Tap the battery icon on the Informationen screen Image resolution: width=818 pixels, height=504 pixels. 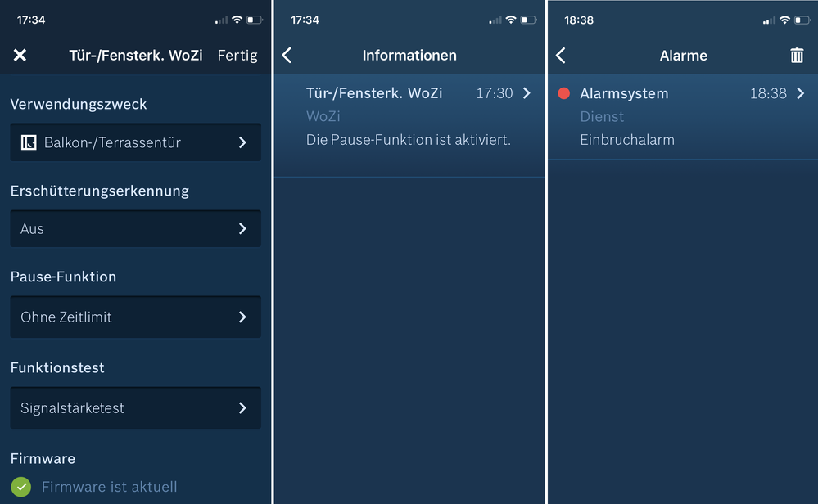pos(529,20)
